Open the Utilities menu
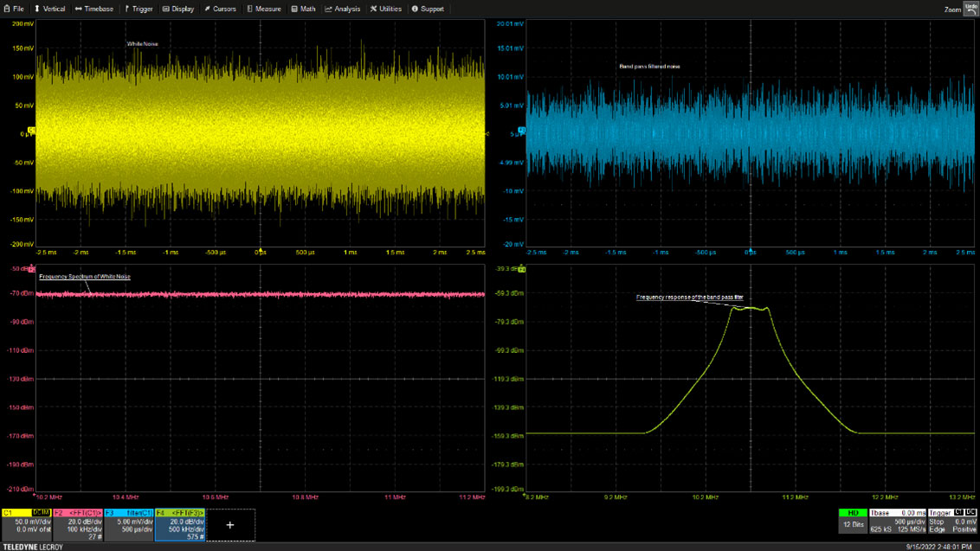 coord(386,9)
